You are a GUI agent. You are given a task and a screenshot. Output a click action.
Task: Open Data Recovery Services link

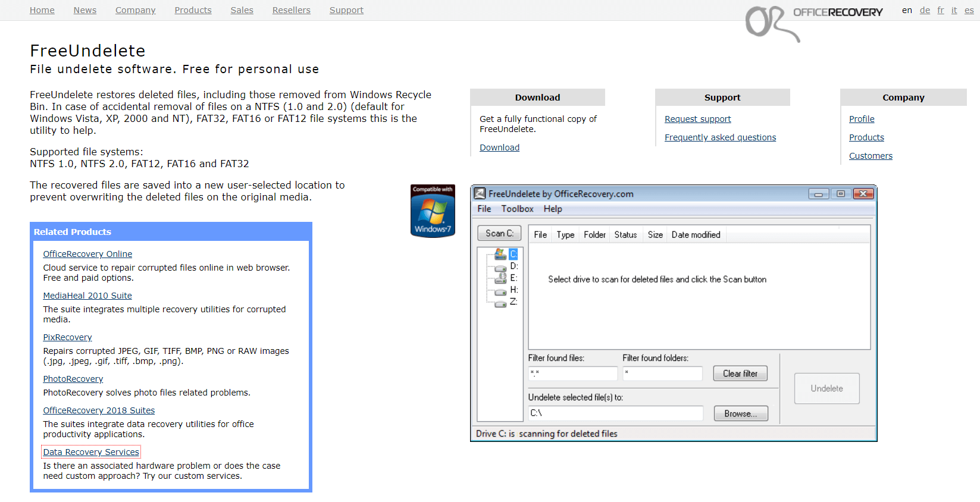(x=91, y=452)
